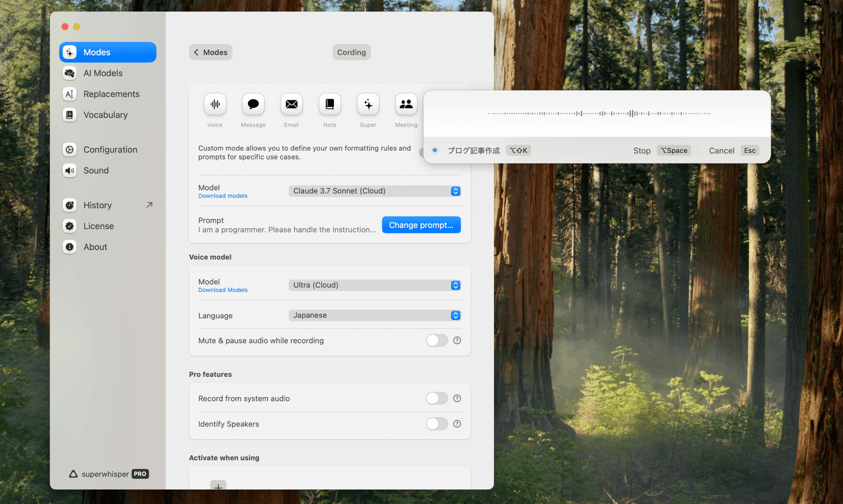Select the Email mode icon

[x=291, y=104]
